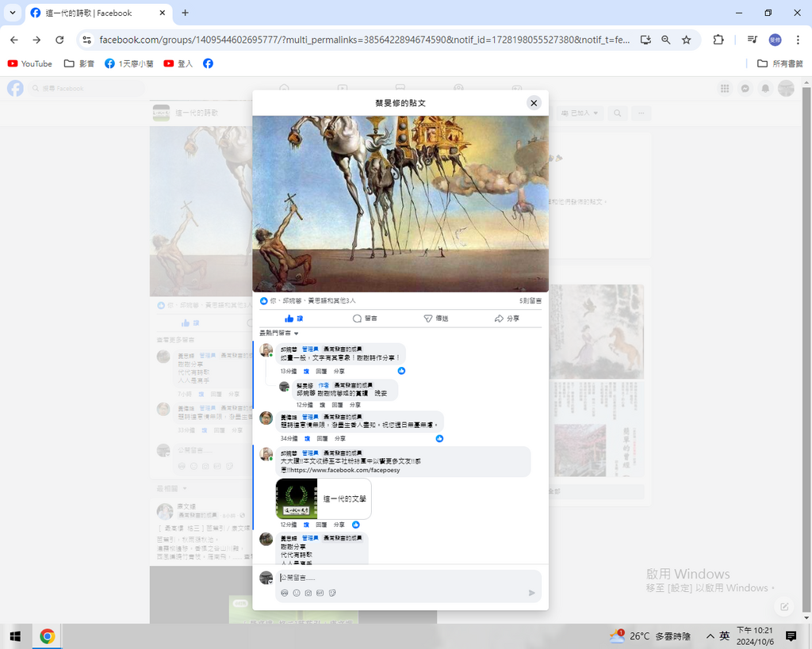Select the 留言 comment action on post
Image resolution: width=812 pixels, height=649 pixels.
coord(365,319)
